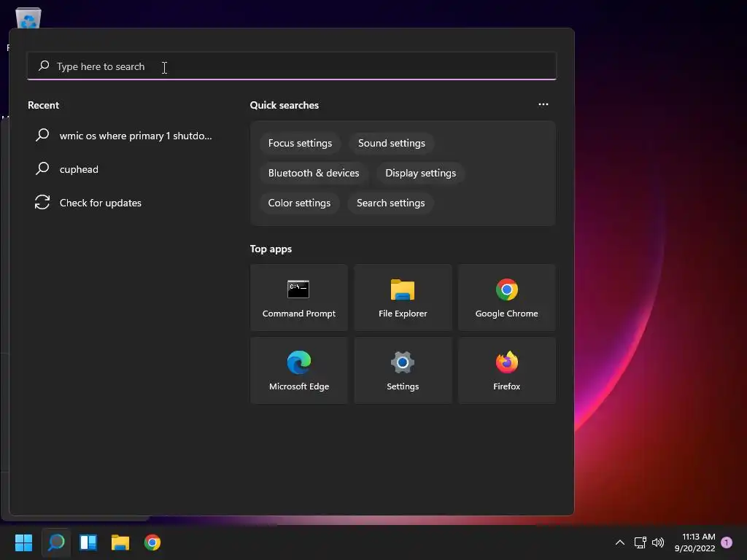Launch Google Chrome from Top apps
The width and height of the screenshot is (747, 560).
[x=507, y=297]
